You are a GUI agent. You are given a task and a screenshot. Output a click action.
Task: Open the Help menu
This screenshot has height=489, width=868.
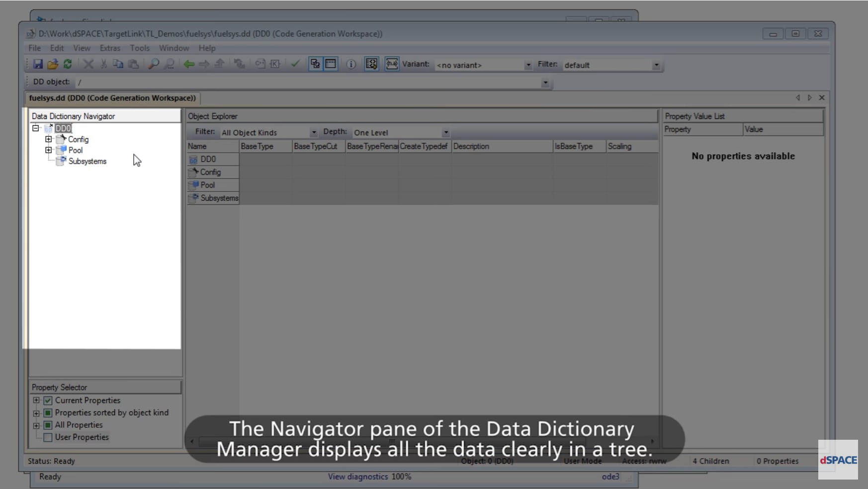tap(207, 48)
